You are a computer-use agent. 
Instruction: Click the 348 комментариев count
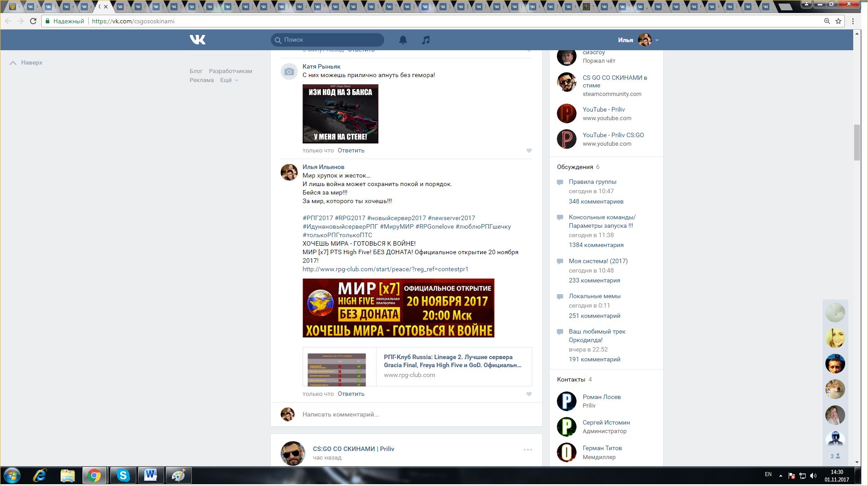click(x=596, y=202)
